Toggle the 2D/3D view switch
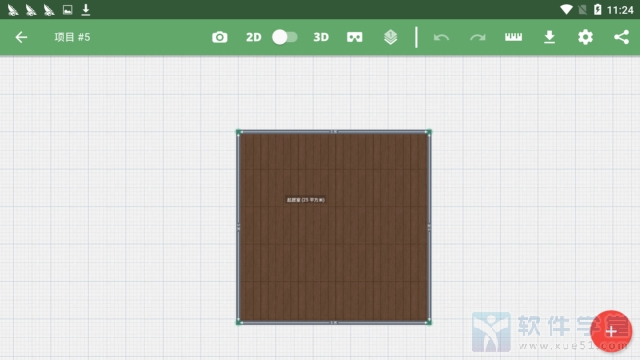Image resolution: width=640 pixels, height=360 pixels. (284, 37)
